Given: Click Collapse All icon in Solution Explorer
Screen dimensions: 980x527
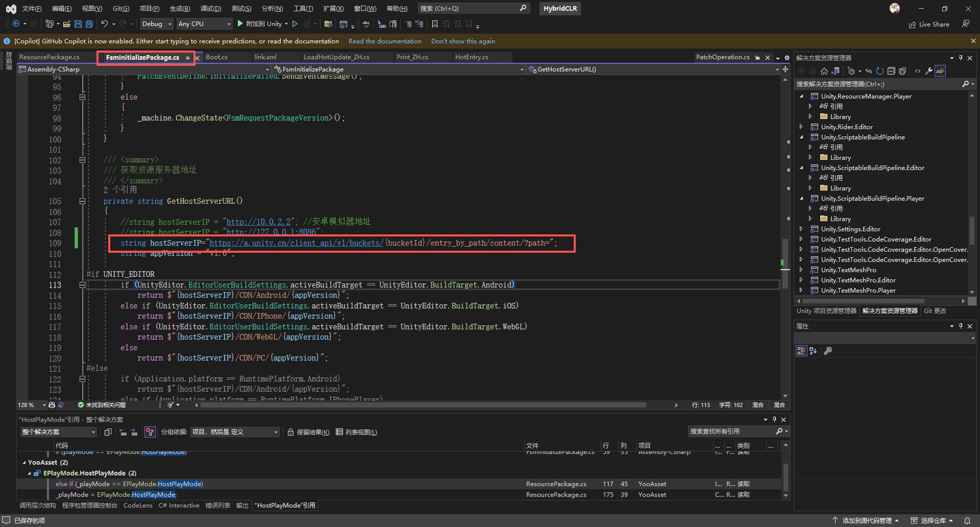Looking at the screenshot, I should pyautogui.click(x=891, y=71).
